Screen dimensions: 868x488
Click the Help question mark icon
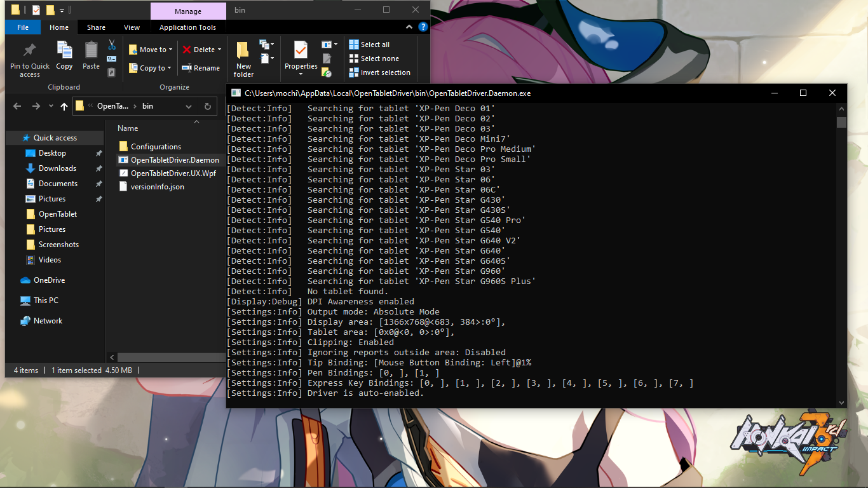click(x=423, y=27)
